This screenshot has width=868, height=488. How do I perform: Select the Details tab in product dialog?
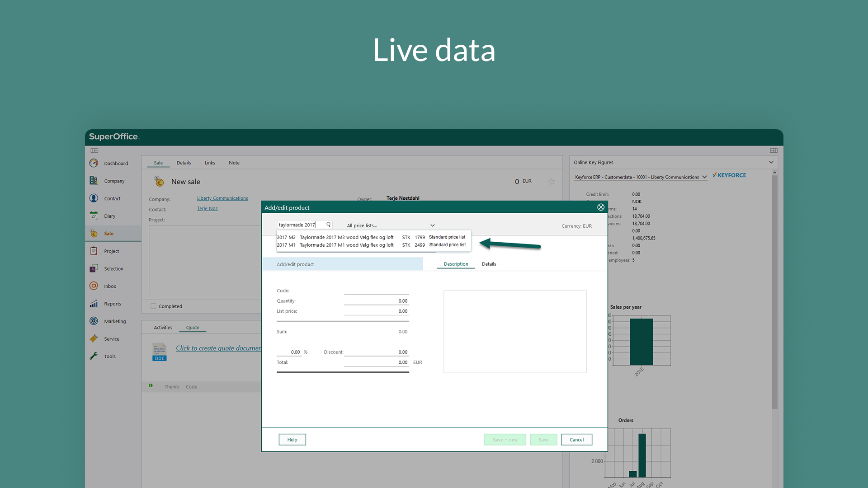[489, 264]
